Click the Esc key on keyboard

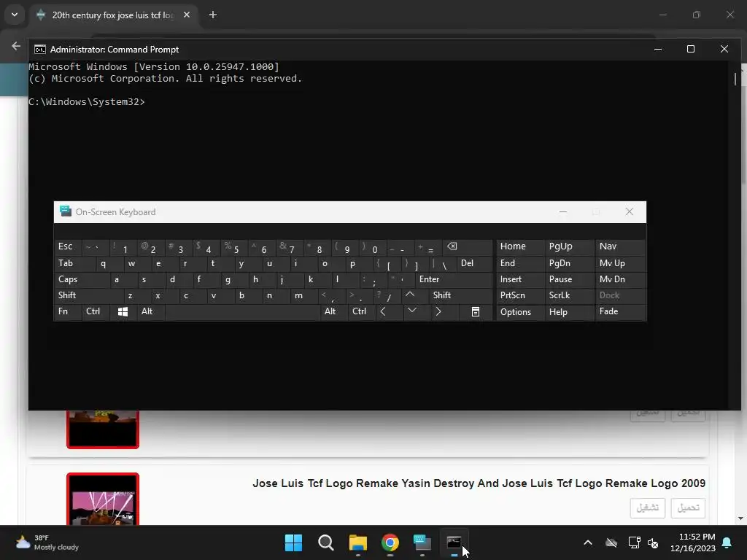(x=68, y=246)
